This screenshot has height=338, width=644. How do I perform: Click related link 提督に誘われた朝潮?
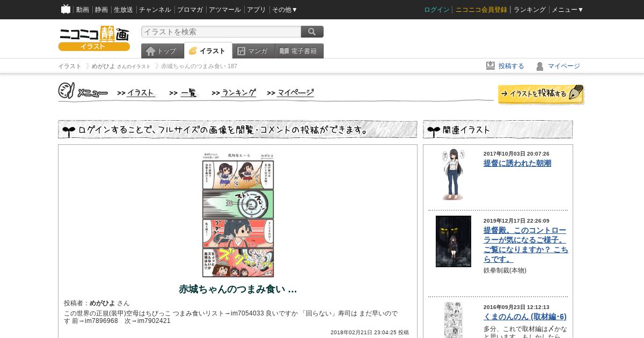pos(517,163)
